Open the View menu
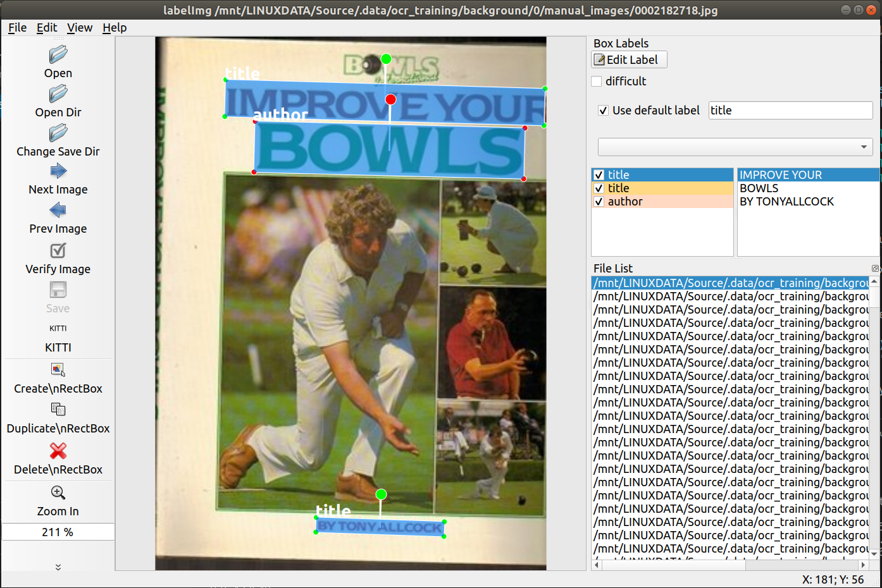Image resolution: width=882 pixels, height=588 pixels. pos(80,27)
